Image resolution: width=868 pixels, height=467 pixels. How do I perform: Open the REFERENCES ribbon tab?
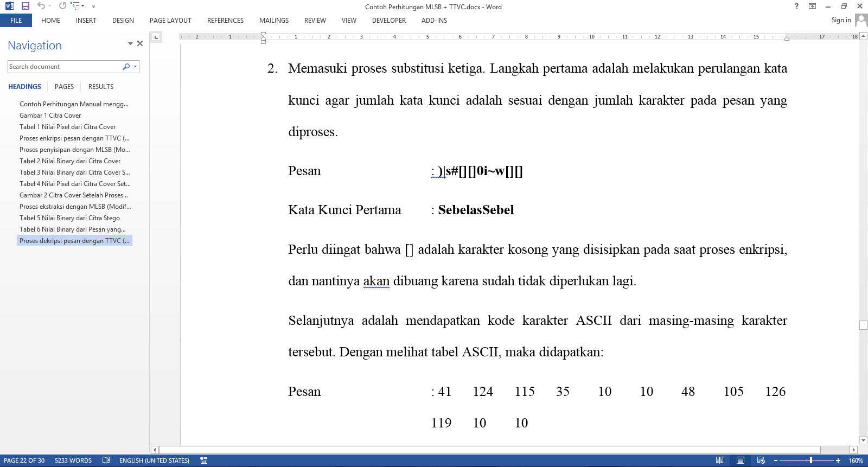click(225, 21)
